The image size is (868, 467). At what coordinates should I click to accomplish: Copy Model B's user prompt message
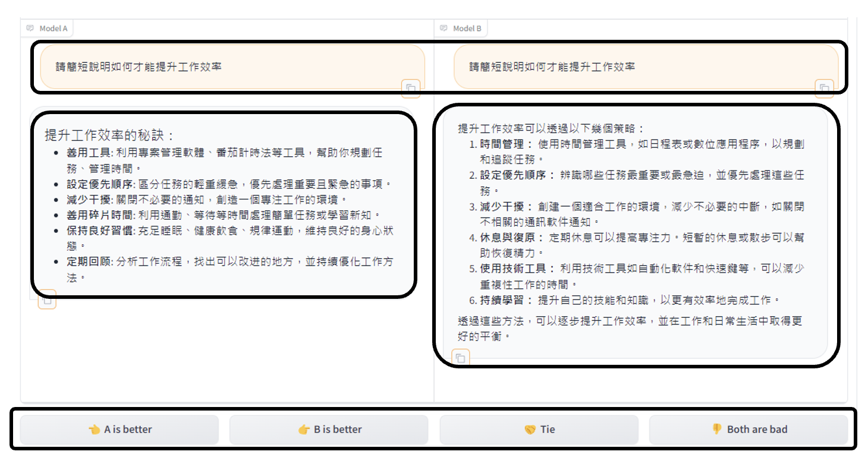click(823, 88)
